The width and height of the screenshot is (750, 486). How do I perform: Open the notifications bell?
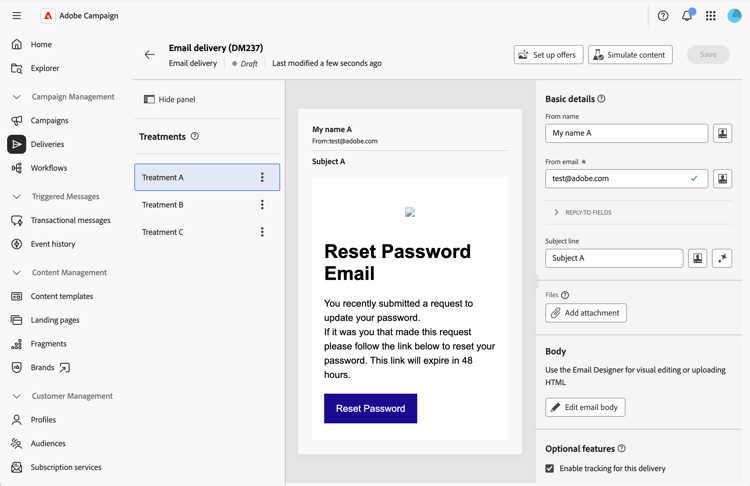click(687, 16)
